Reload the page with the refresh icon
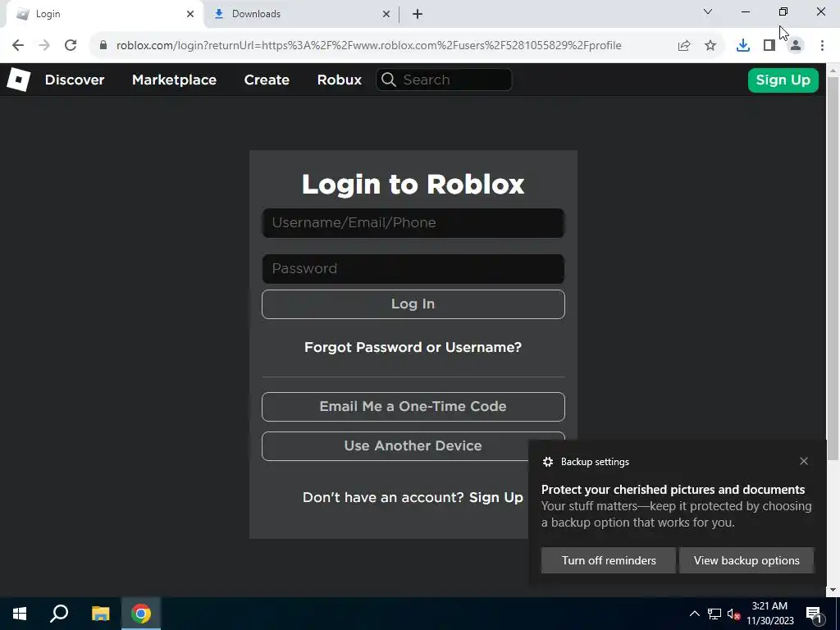The height and width of the screenshot is (630, 840). click(71, 46)
